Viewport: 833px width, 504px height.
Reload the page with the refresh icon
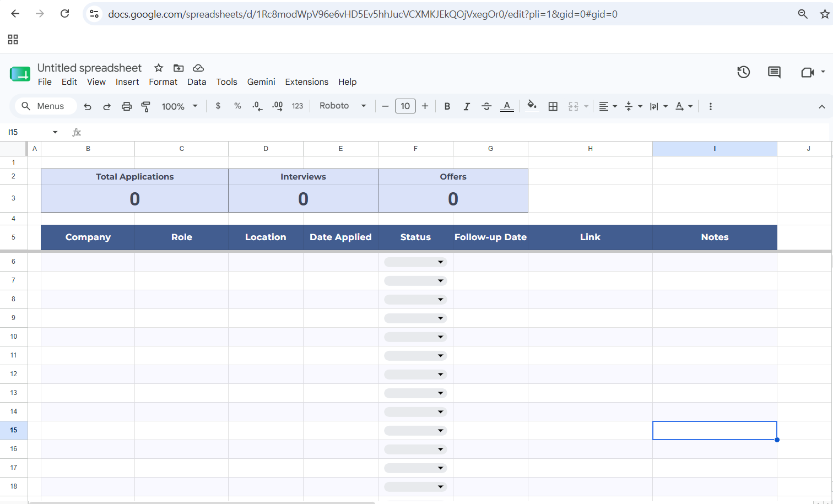click(x=64, y=14)
